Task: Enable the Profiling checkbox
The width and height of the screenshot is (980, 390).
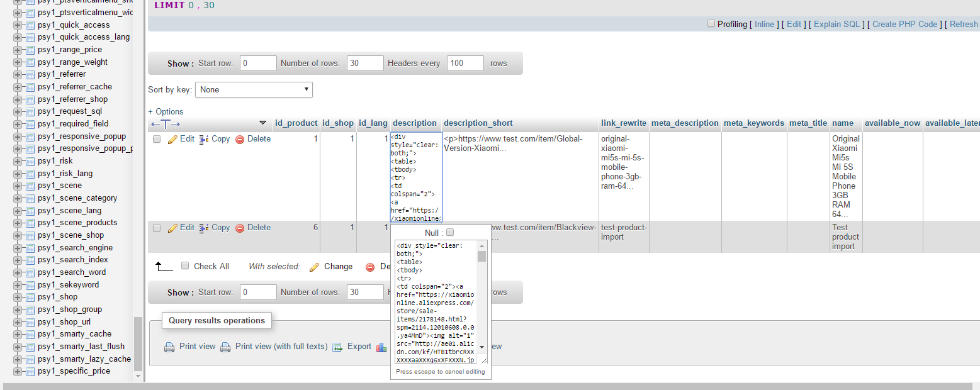Action: pos(711,24)
